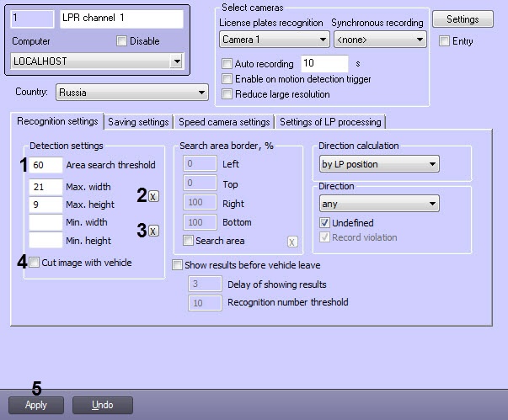Image resolution: width=508 pixels, height=420 pixels.
Task: Open the Speed camera settings tab
Action: click(224, 122)
